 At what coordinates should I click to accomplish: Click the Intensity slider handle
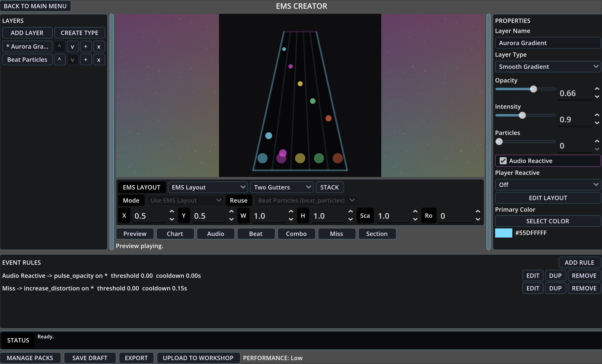[x=522, y=115]
